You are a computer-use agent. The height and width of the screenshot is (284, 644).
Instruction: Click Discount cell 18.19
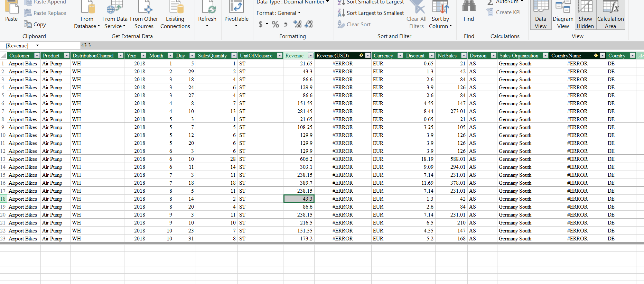point(420,159)
